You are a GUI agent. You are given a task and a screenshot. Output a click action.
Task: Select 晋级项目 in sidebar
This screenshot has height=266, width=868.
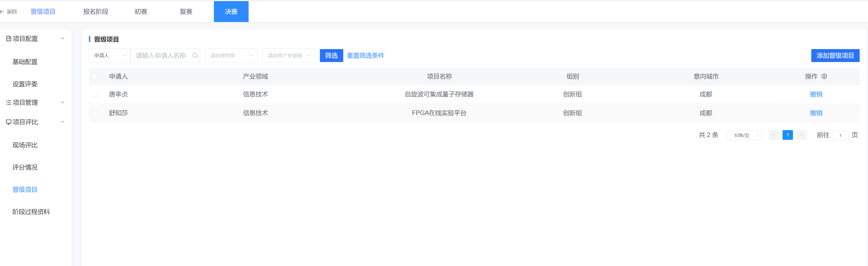tap(25, 189)
